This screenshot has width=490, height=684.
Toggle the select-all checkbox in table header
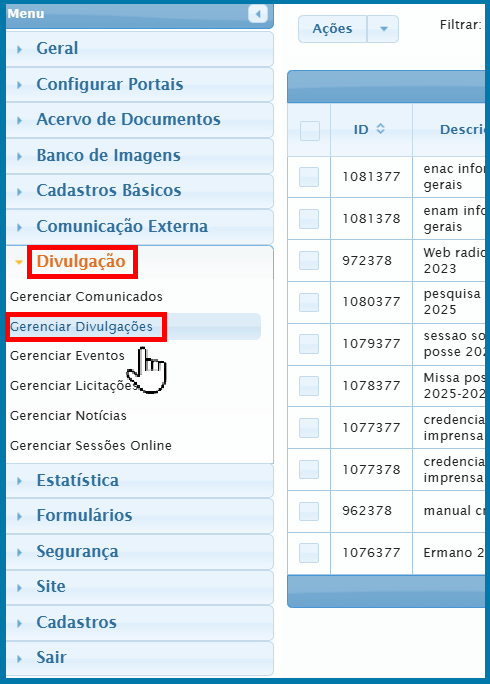pyautogui.click(x=310, y=130)
